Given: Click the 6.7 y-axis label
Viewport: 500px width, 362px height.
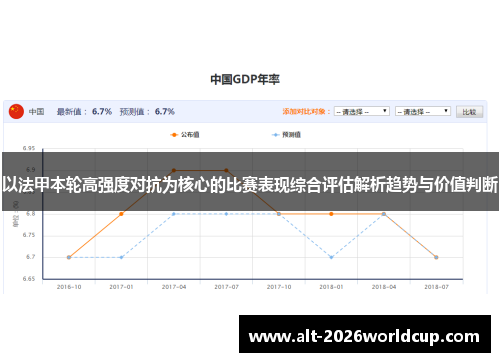Looking at the screenshot, I should [30, 257].
